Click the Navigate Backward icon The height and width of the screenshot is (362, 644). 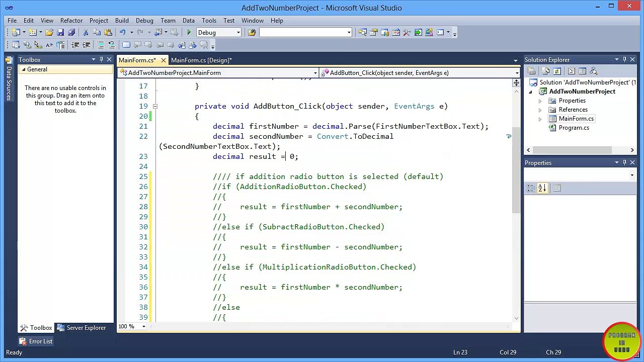pos(158,32)
